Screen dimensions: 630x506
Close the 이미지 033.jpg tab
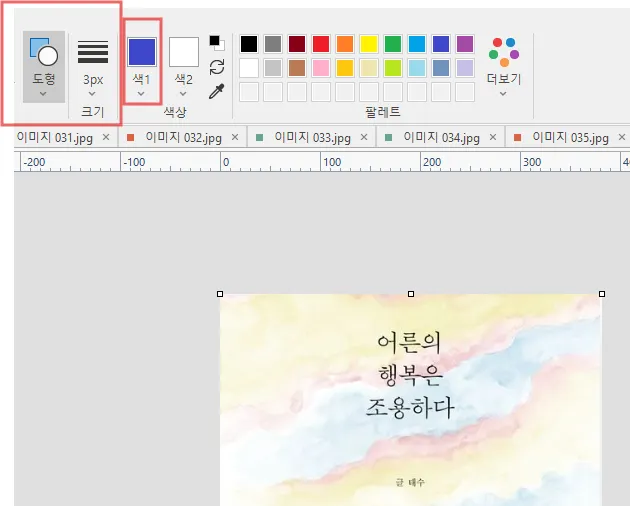(364, 137)
